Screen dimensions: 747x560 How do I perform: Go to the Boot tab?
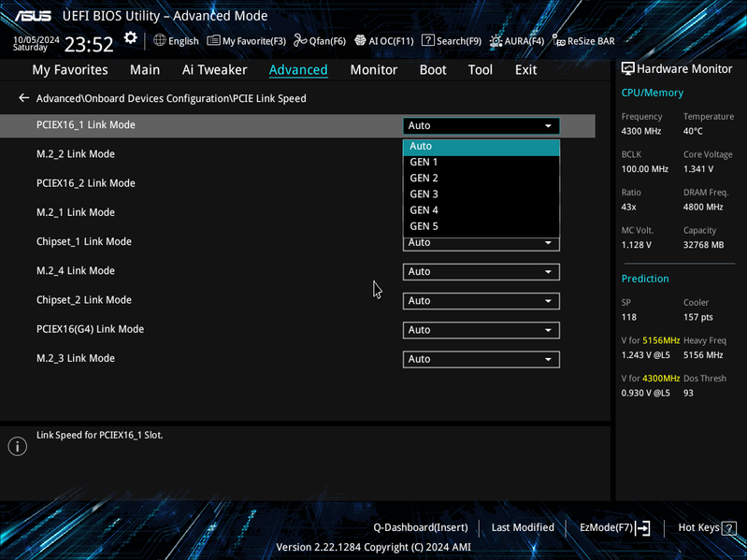[433, 70]
